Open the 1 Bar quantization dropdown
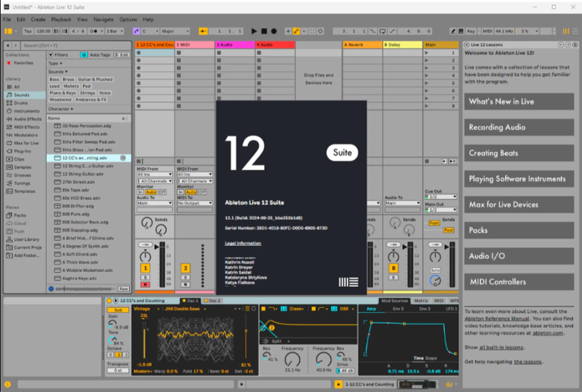Screen dimensions: 582x392 115,31
